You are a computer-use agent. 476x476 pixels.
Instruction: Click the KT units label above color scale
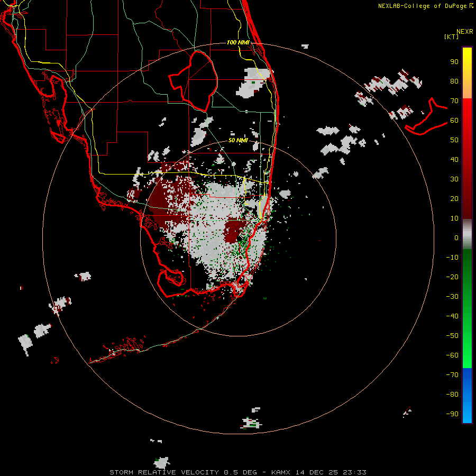click(451, 36)
